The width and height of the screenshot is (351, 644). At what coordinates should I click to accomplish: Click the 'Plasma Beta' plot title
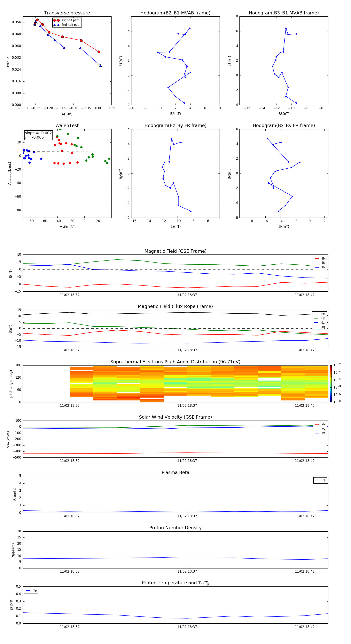click(175, 473)
